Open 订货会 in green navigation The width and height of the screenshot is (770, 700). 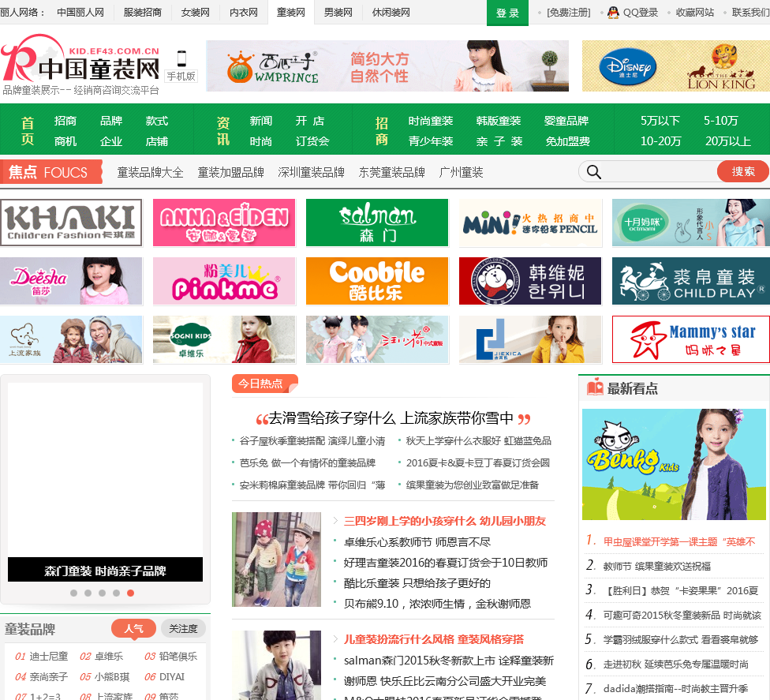click(312, 141)
